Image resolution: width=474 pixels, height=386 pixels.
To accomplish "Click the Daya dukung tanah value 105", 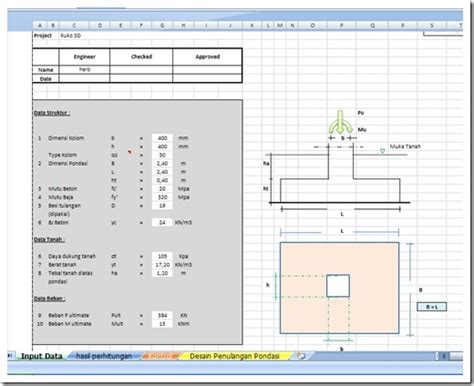I will pyautogui.click(x=162, y=256).
